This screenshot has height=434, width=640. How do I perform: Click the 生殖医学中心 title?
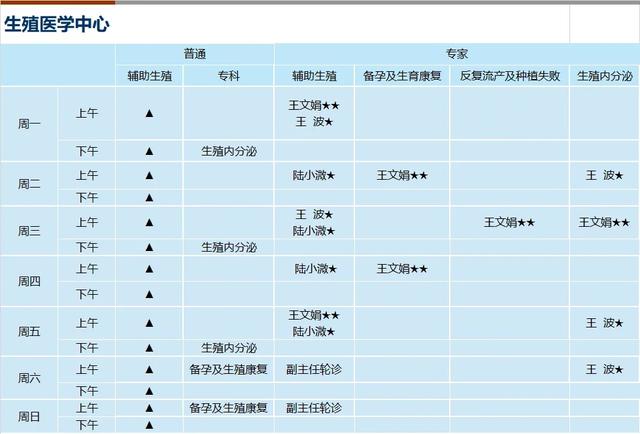click(x=57, y=24)
